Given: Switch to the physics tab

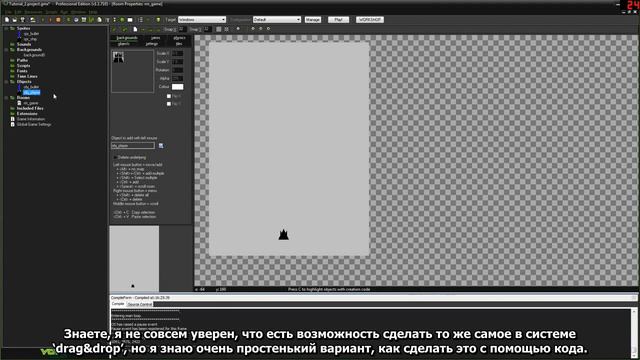Looking at the screenshot, I should tap(179, 38).
